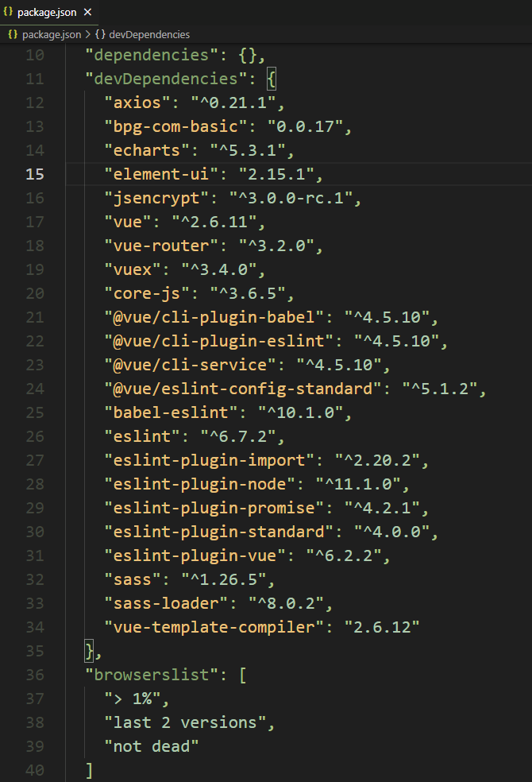The height and width of the screenshot is (782, 532).
Task: Click the "eslint-plugin-vue" key
Action: 195,556
